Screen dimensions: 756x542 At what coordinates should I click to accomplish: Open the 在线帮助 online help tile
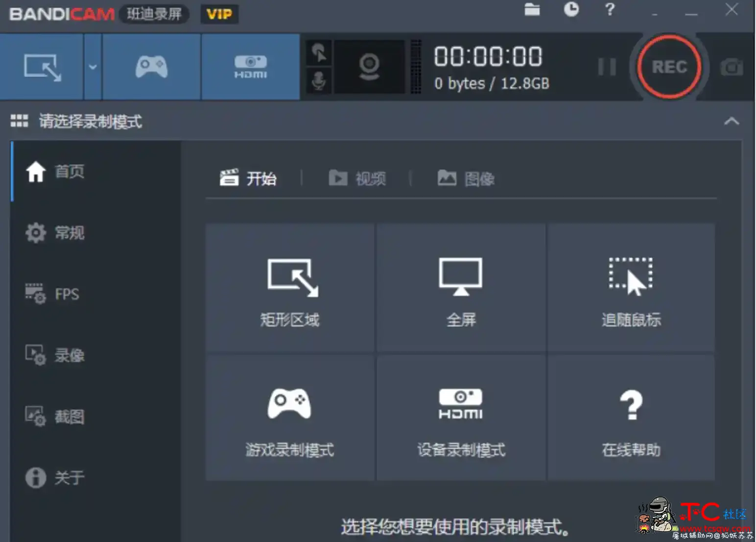pos(631,418)
